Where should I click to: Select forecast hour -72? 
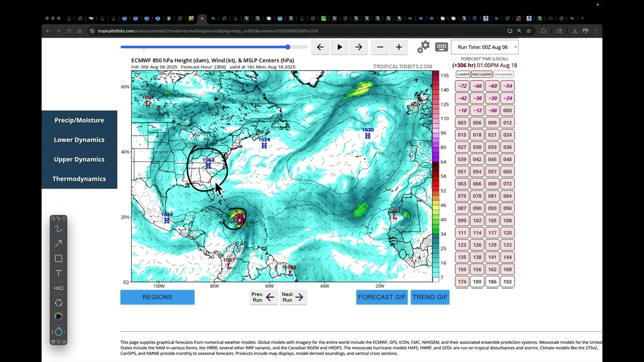pos(462,86)
